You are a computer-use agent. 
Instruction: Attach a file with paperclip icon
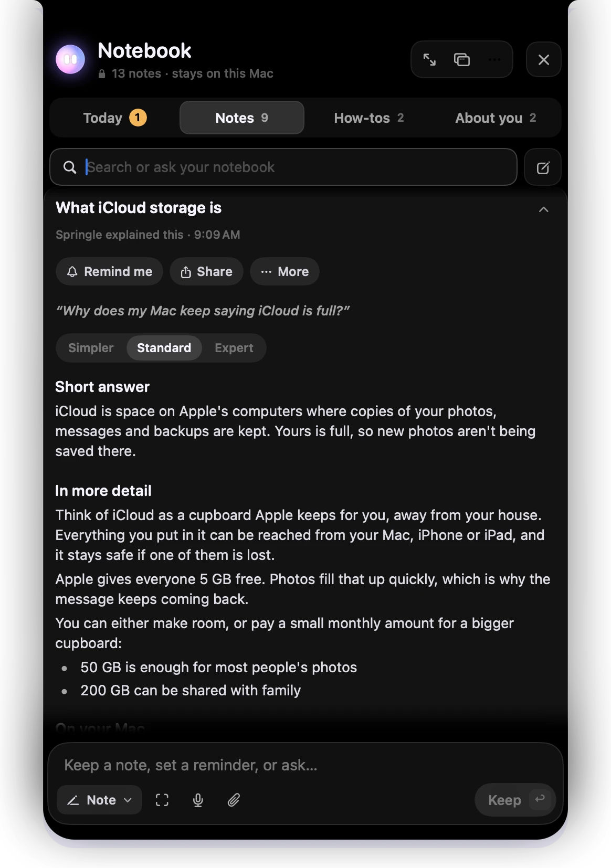(x=234, y=800)
